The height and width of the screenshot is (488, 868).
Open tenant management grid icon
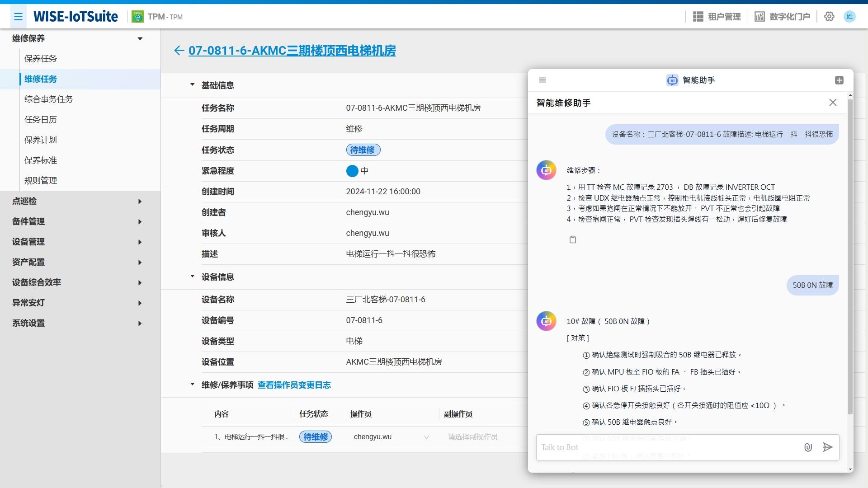tap(698, 17)
